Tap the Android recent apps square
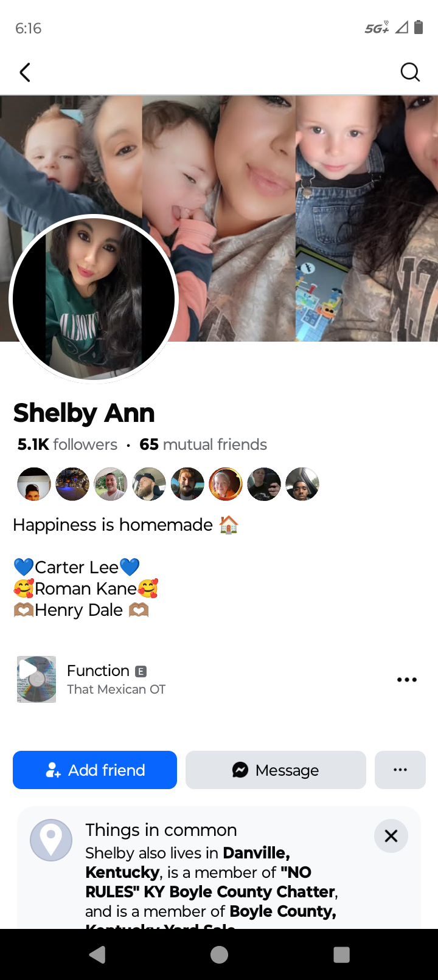438x980 pixels. [341, 954]
